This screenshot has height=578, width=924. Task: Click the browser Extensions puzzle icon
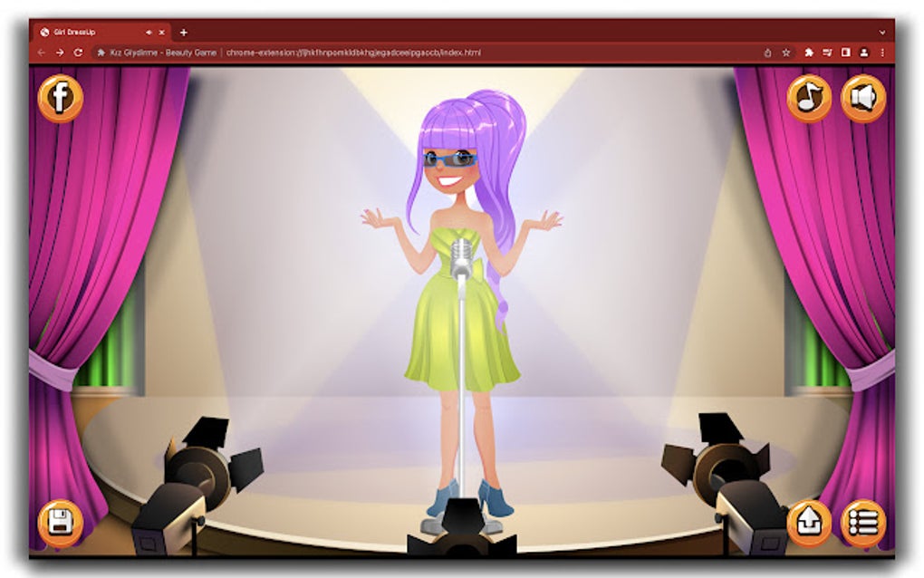[x=810, y=53]
